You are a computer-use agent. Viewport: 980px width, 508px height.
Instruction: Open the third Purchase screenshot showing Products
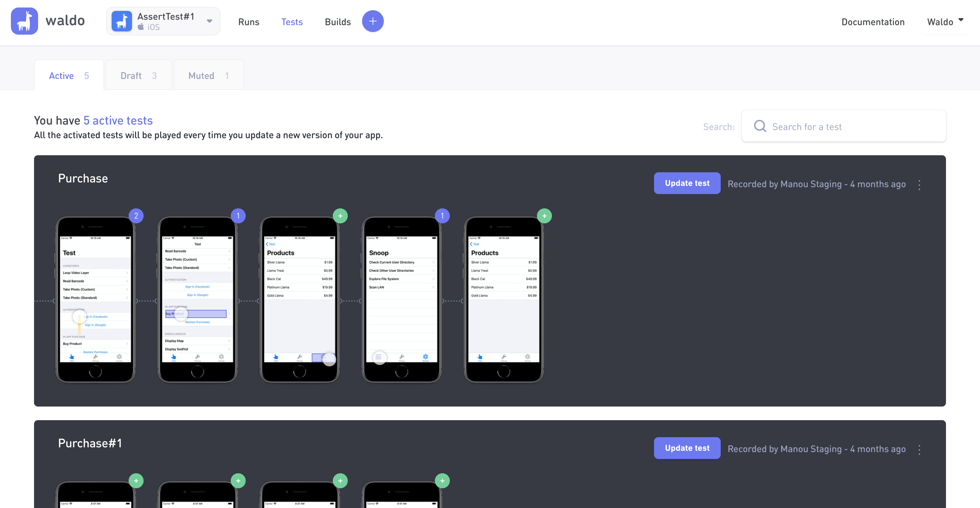(299, 300)
